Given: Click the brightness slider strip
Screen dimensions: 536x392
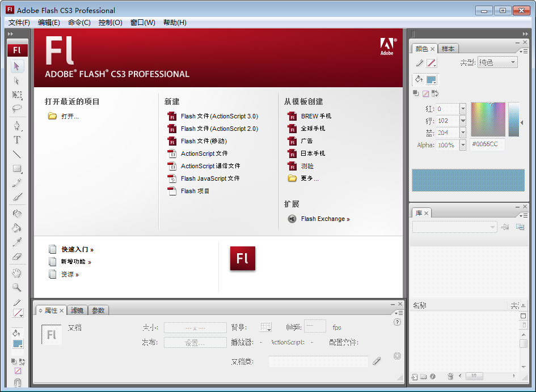Looking at the screenshot, I should (513, 119).
